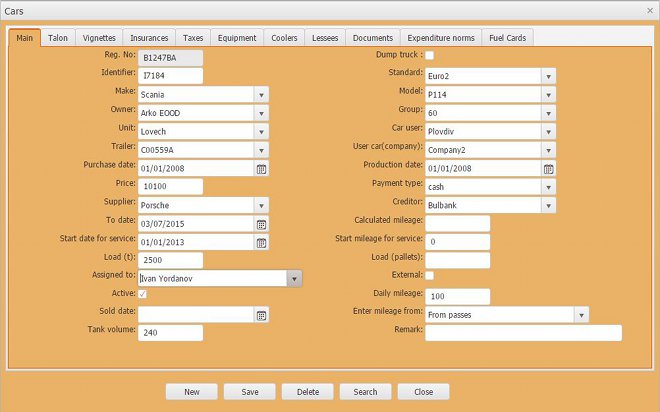Open Start date for service calendar

pyautogui.click(x=261, y=242)
